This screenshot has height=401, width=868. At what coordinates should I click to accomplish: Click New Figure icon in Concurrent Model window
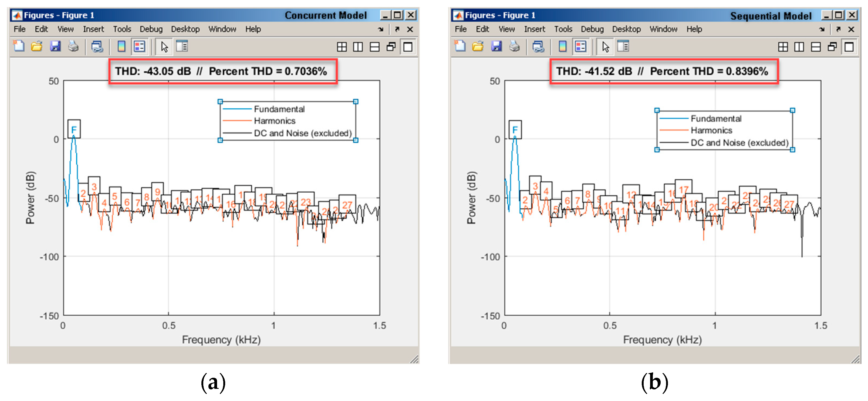tap(19, 46)
